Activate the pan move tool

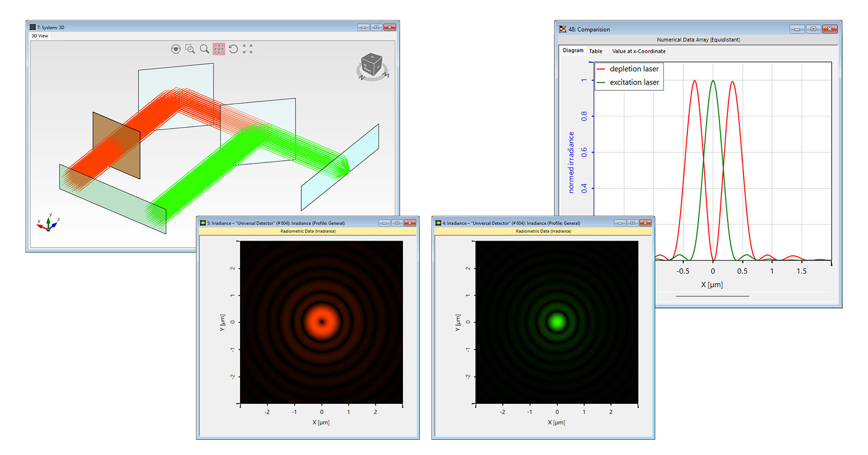tap(219, 49)
